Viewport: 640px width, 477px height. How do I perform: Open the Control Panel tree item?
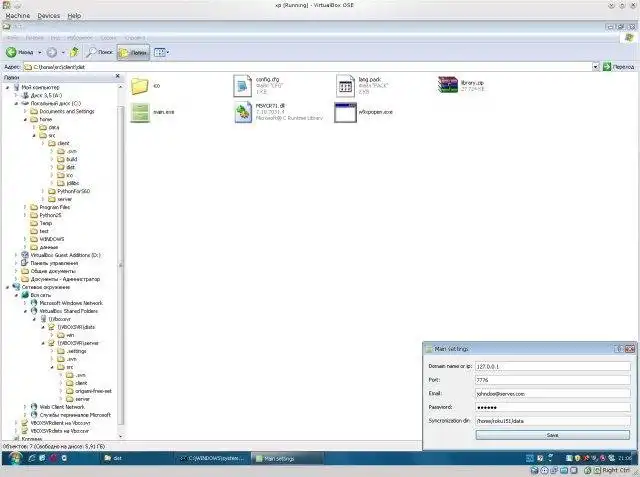[54, 263]
